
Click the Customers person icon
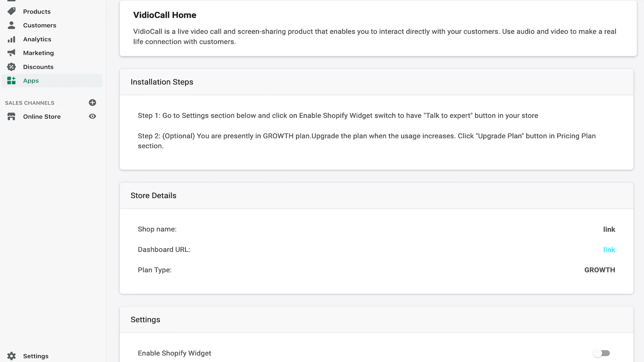tap(11, 25)
